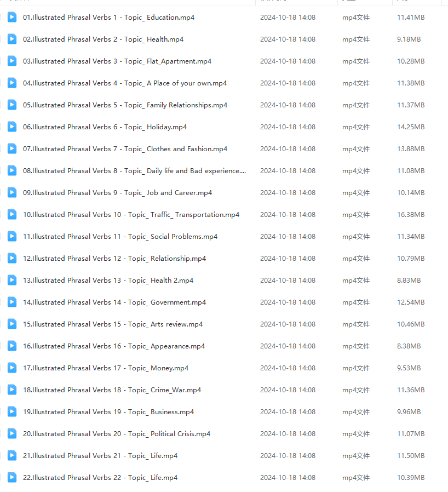Click the 10.39MB size of file 22
This screenshot has height=492, width=448.
point(410,478)
